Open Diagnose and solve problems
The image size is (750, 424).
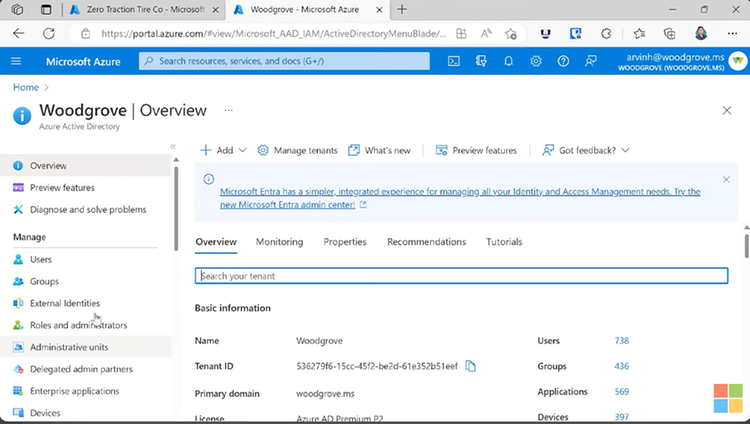(86, 210)
